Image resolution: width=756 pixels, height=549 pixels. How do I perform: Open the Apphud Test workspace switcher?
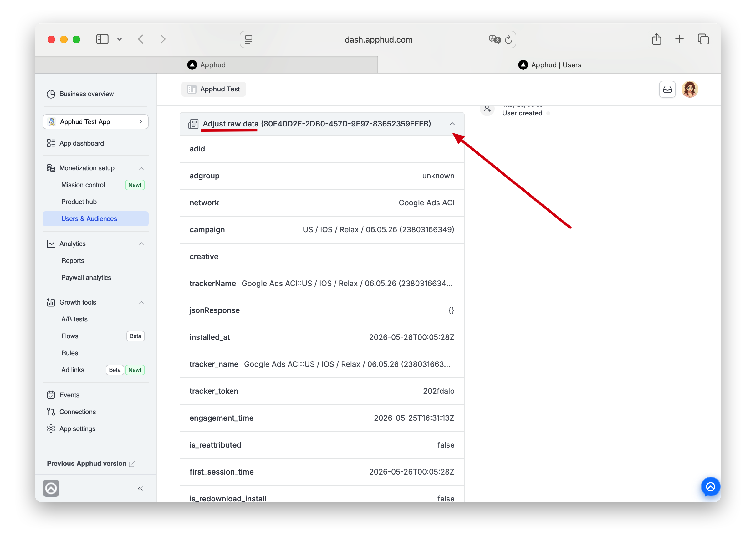click(x=214, y=89)
